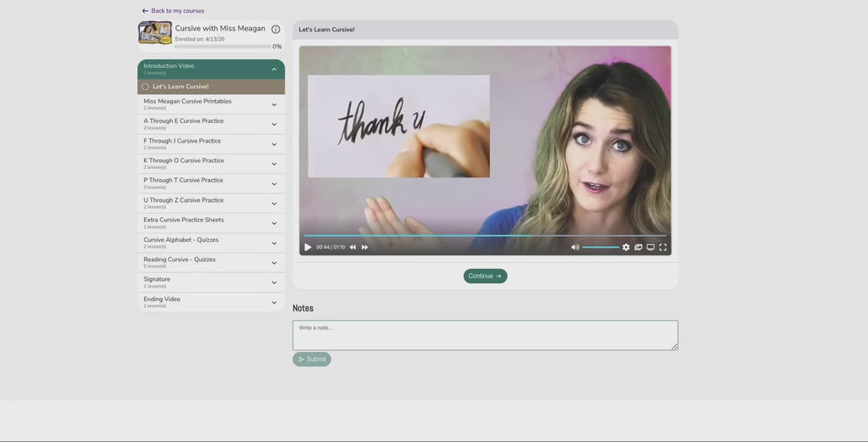This screenshot has height=442, width=868.
Task: Go back to my courses link
Action: click(173, 11)
